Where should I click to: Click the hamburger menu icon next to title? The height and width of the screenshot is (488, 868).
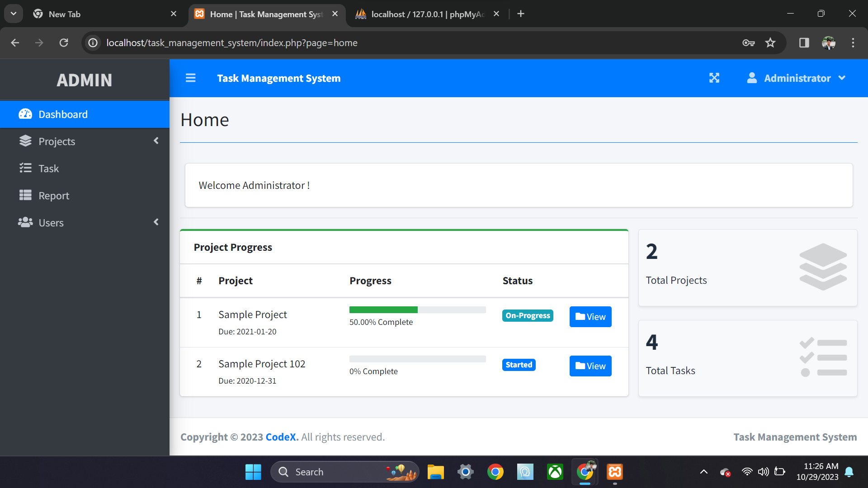click(190, 78)
